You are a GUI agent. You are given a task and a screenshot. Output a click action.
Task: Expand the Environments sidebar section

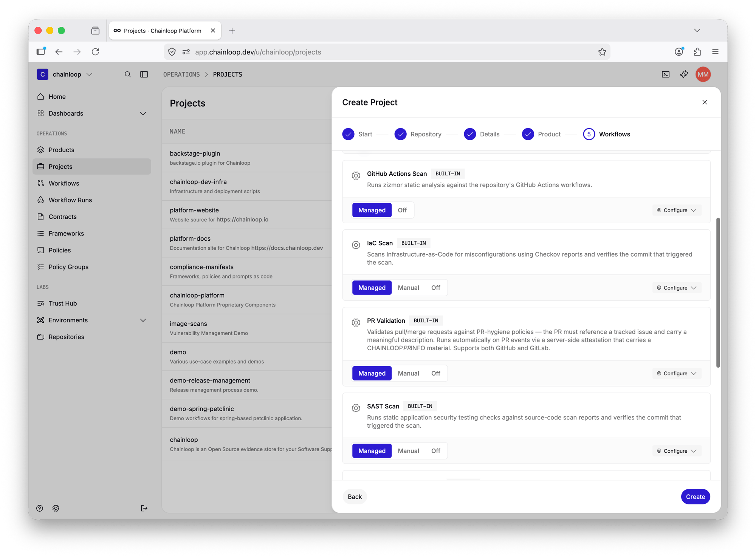point(143,320)
